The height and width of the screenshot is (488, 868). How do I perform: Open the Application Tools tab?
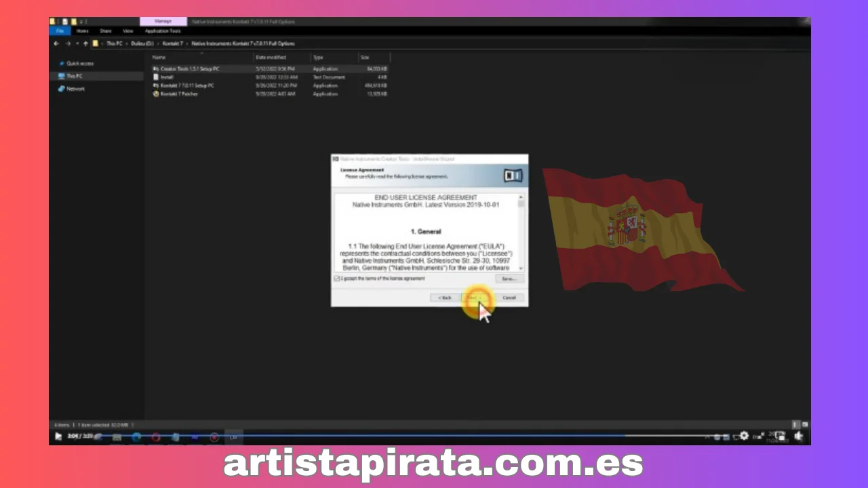(163, 30)
